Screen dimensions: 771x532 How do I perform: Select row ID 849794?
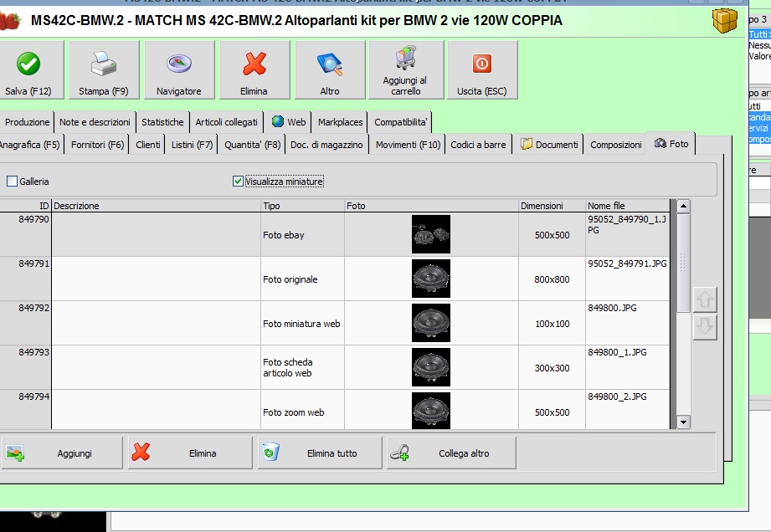tap(334, 410)
